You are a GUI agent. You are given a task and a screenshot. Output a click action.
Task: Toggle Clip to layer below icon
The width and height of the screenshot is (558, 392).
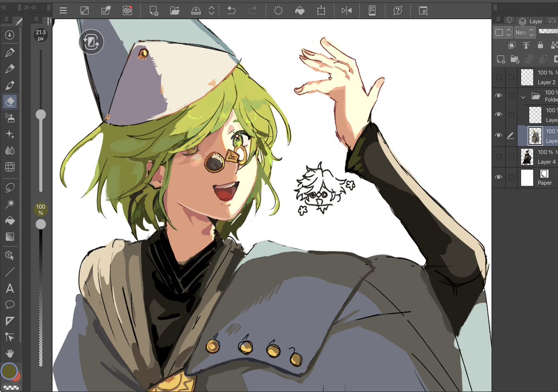[512, 45]
